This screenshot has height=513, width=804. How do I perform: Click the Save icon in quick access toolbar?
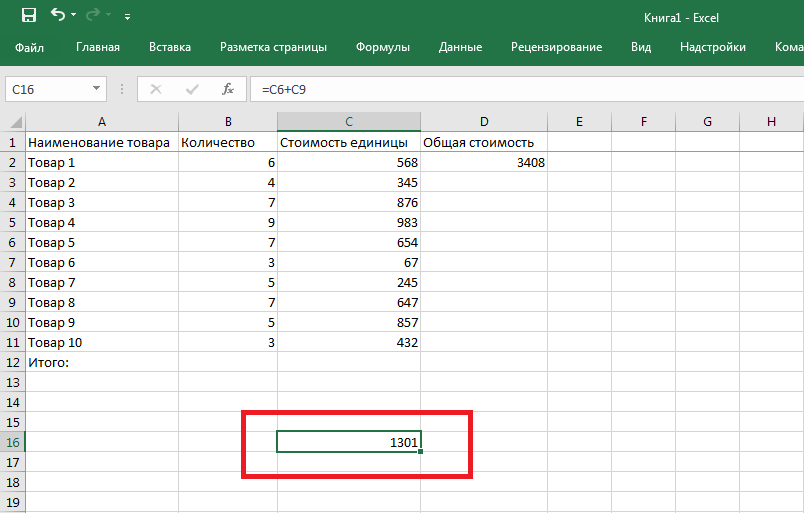click(x=28, y=16)
